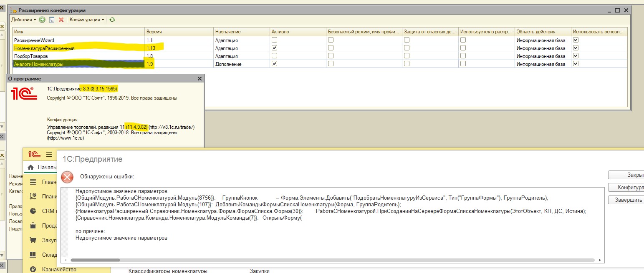Click the Расширения конфигурации window title icon
644x273 pixels.
14,10
